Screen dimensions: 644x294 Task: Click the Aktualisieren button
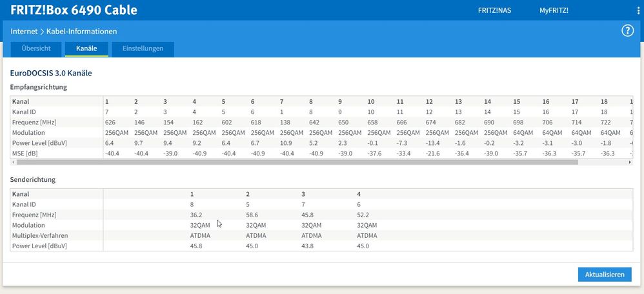coord(605,274)
